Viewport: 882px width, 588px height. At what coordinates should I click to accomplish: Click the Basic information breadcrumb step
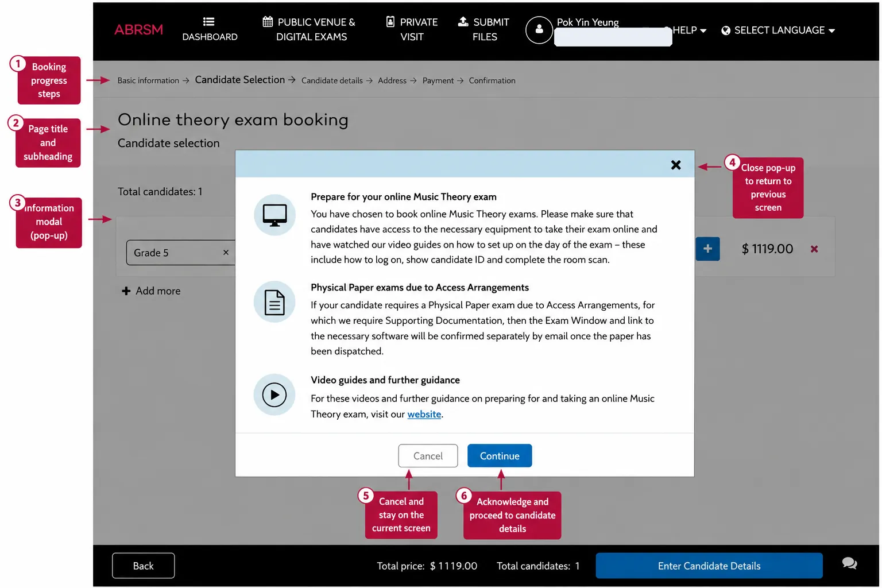[x=148, y=81]
